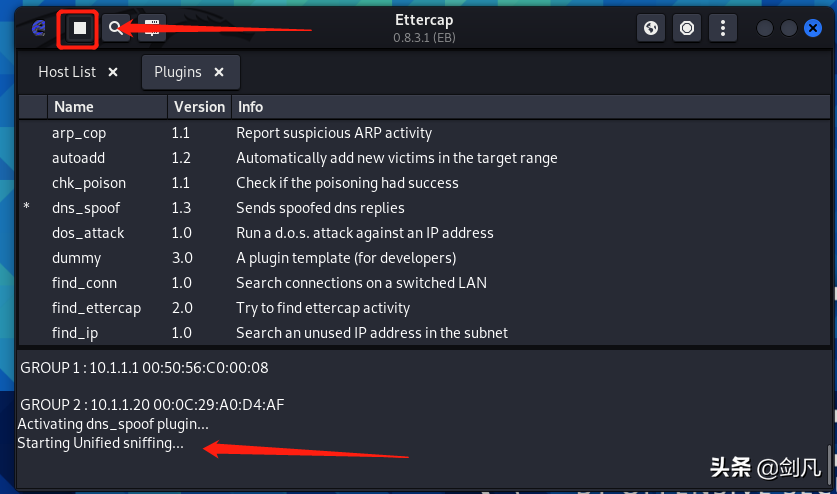Screen dimensions: 837x494
Task: Close the Plugins tab
Action: pos(219,72)
